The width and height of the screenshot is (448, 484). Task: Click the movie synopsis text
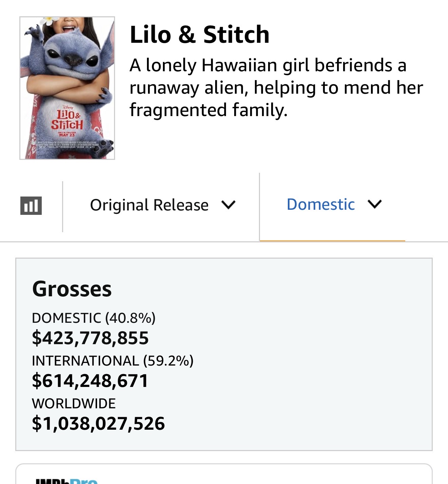(x=276, y=88)
